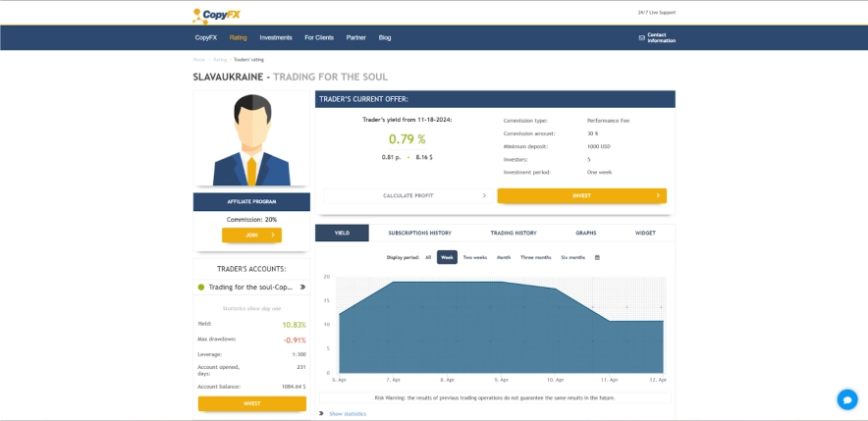Select the Week display period
The image size is (868, 421).
pos(447,257)
